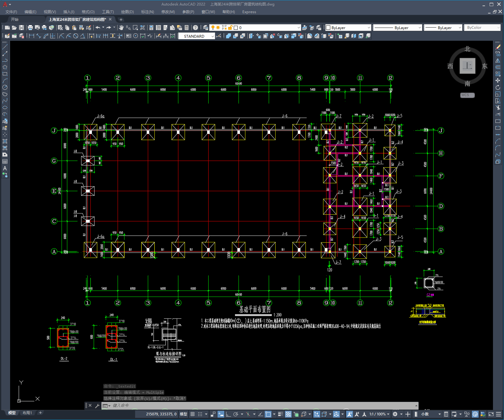
Task: Open the QuickCalc calculator icon
Action: tap(187, 28)
